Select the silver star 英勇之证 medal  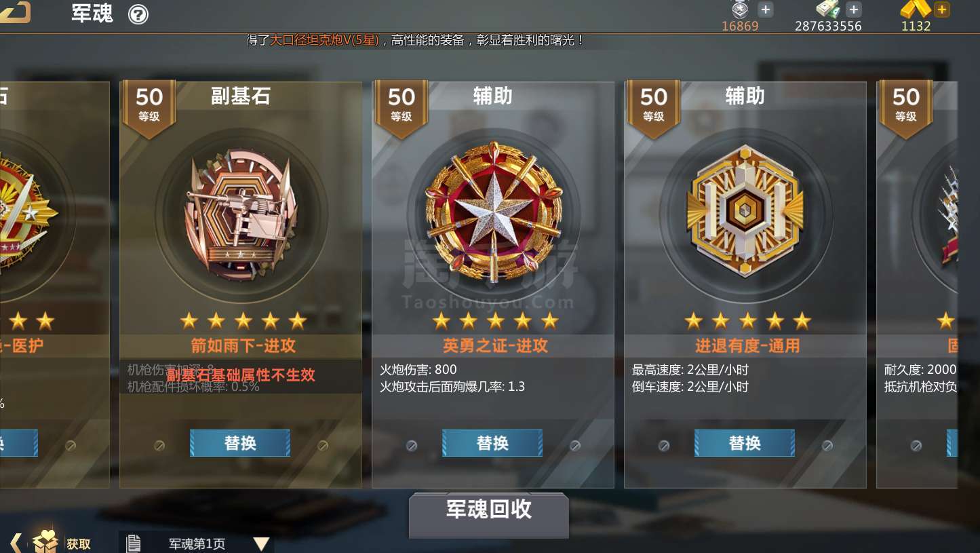coord(493,212)
